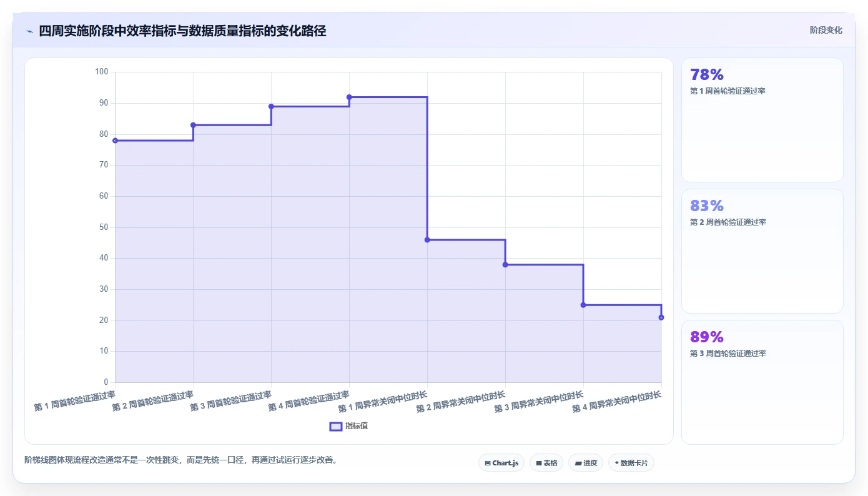The image size is (868, 496).
Task: Click the data point for 第 4 周首轮验证通过率
Action: pos(349,97)
